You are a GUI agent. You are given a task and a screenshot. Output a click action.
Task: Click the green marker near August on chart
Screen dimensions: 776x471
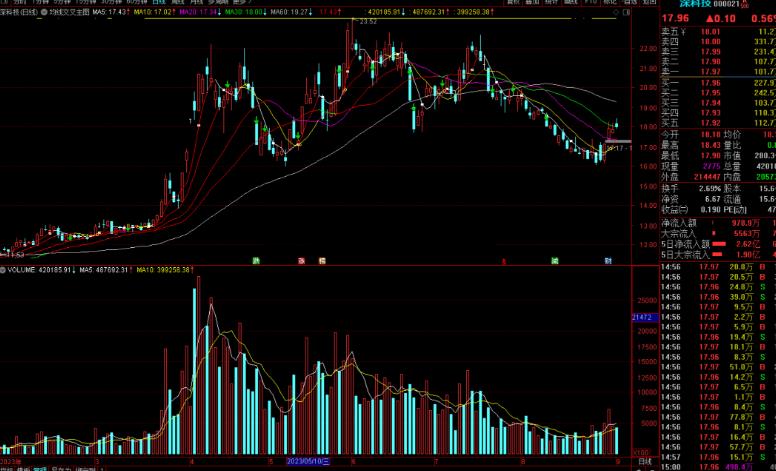point(555,261)
